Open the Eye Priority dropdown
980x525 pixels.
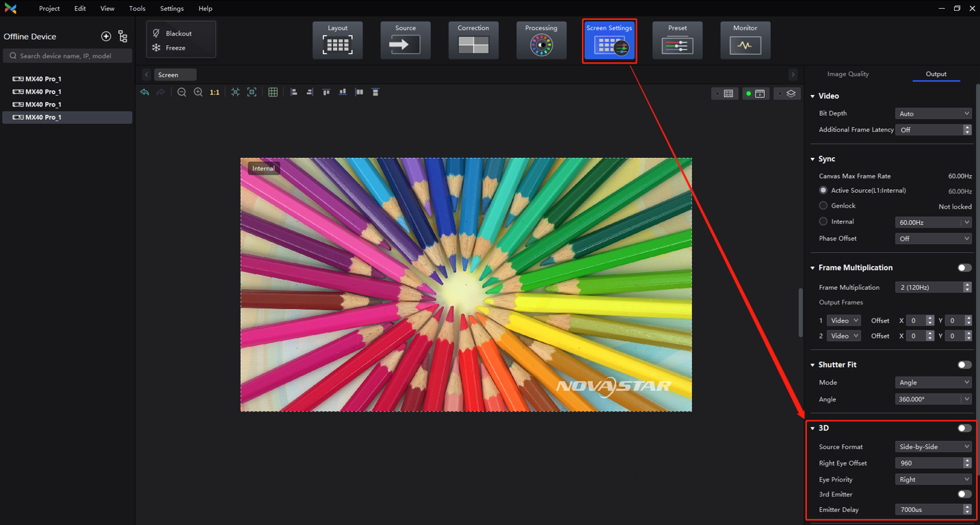coord(933,480)
